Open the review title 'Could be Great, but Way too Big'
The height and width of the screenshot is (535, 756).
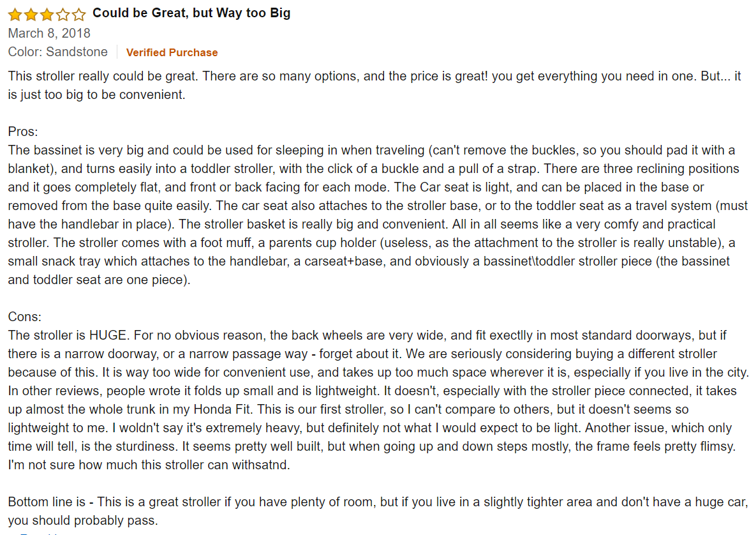(x=191, y=13)
